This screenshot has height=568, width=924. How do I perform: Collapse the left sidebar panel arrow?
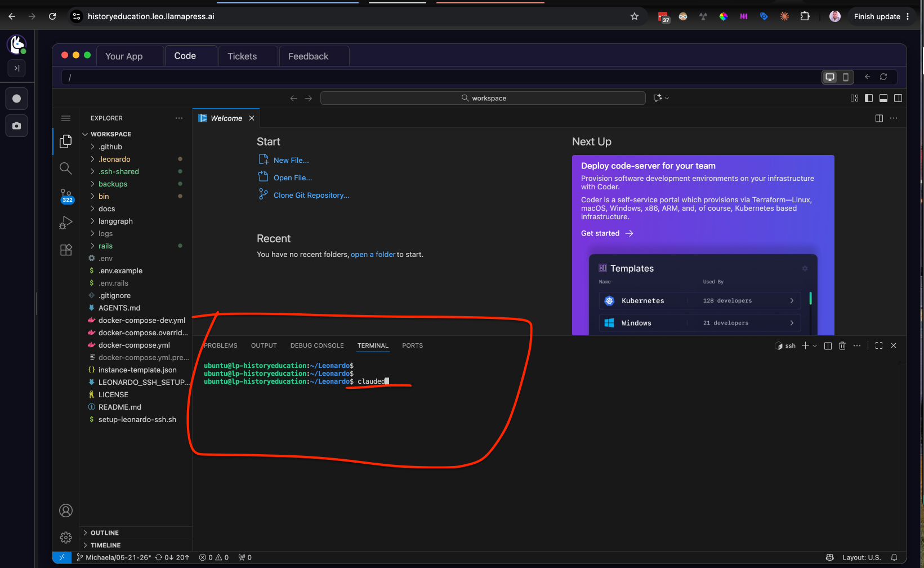pyautogui.click(x=17, y=68)
